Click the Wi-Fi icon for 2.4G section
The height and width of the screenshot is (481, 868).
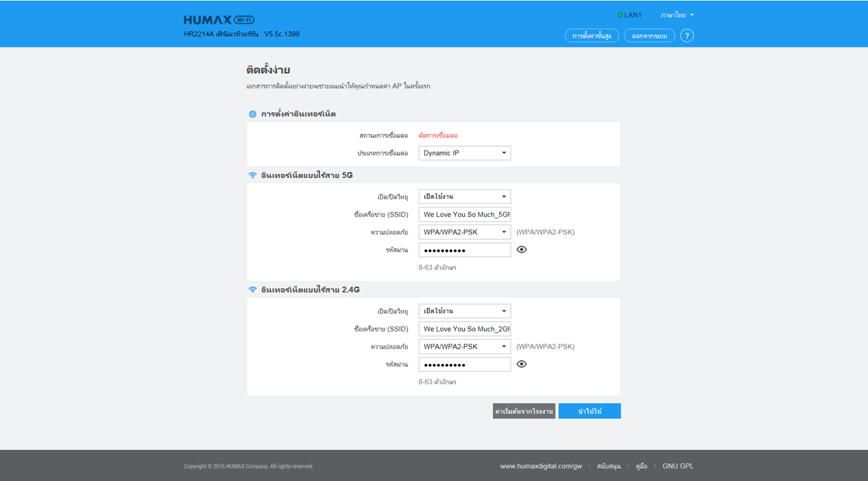coord(252,290)
